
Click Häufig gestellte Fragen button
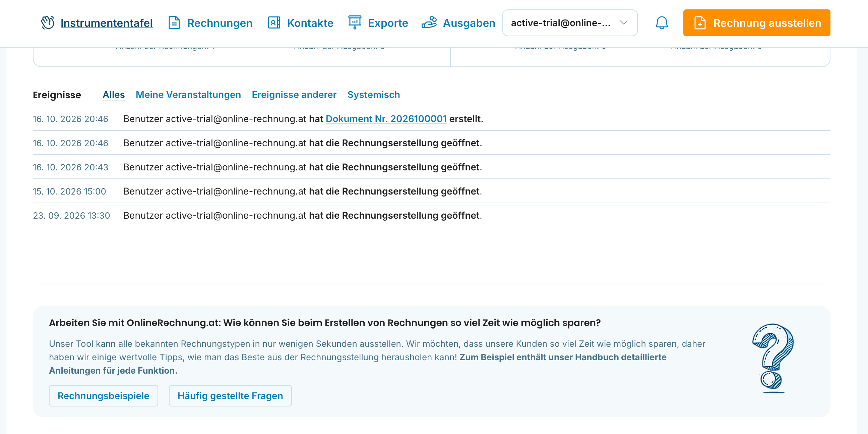click(230, 395)
